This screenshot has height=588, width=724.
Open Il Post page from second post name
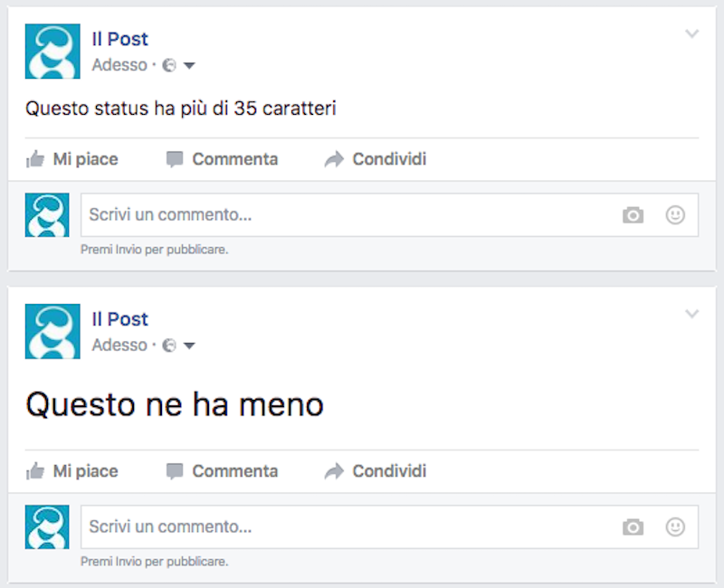(119, 319)
